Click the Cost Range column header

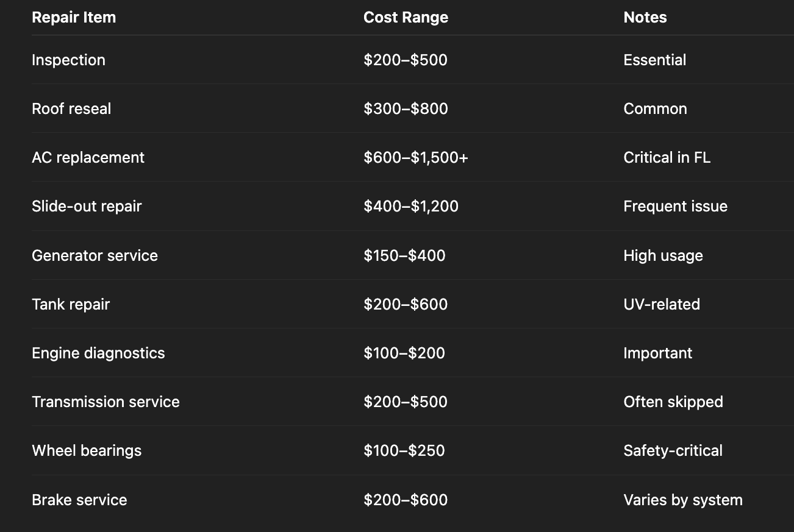(406, 17)
